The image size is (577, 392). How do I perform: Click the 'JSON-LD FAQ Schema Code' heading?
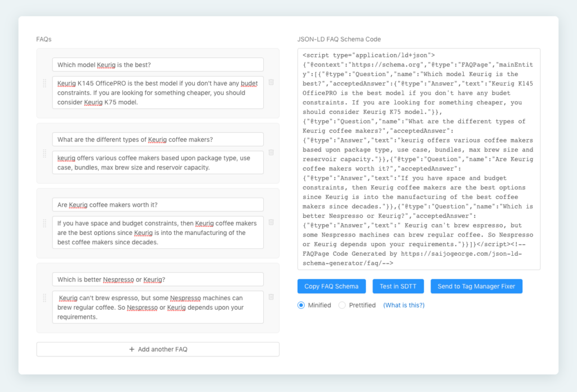pos(339,39)
